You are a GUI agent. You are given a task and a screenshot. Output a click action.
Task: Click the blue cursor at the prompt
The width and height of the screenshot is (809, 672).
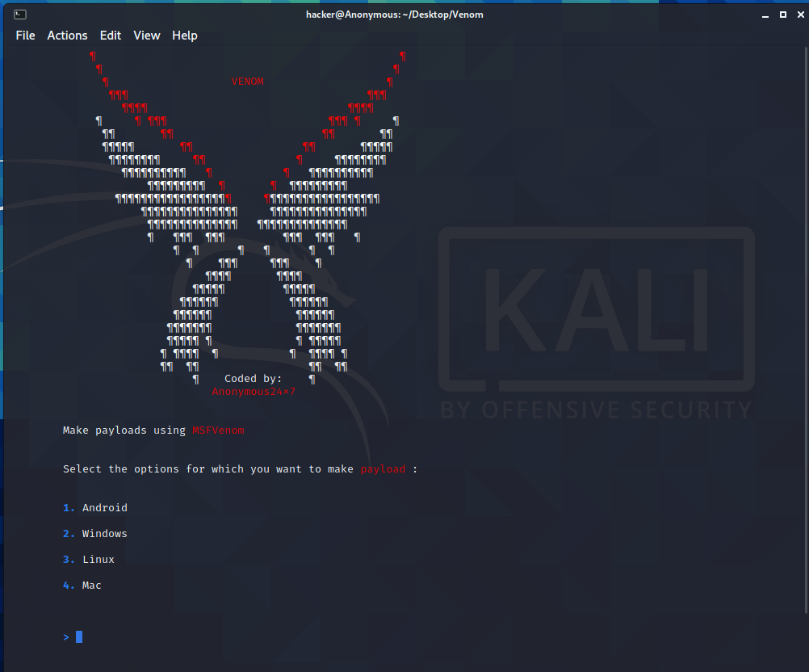click(x=79, y=637)
